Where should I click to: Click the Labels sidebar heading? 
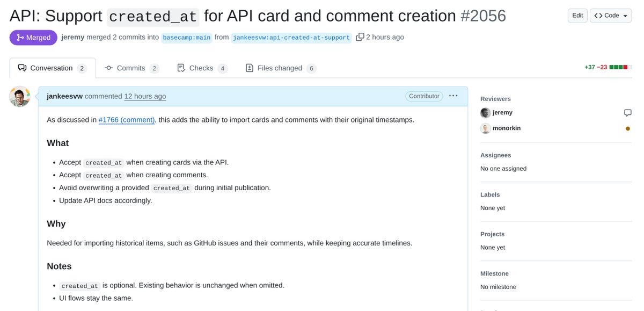[x=490, y=194]
